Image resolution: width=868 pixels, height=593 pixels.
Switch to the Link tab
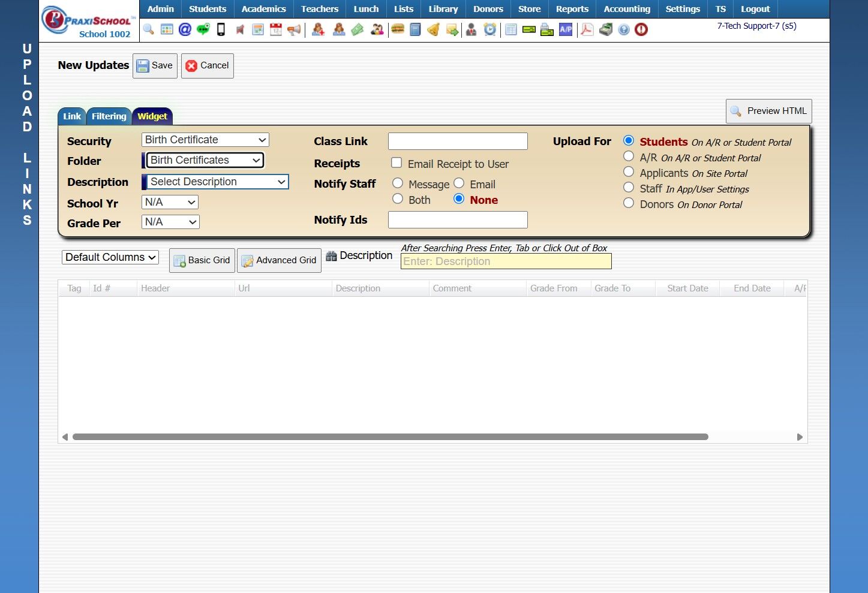pos(72,116)
